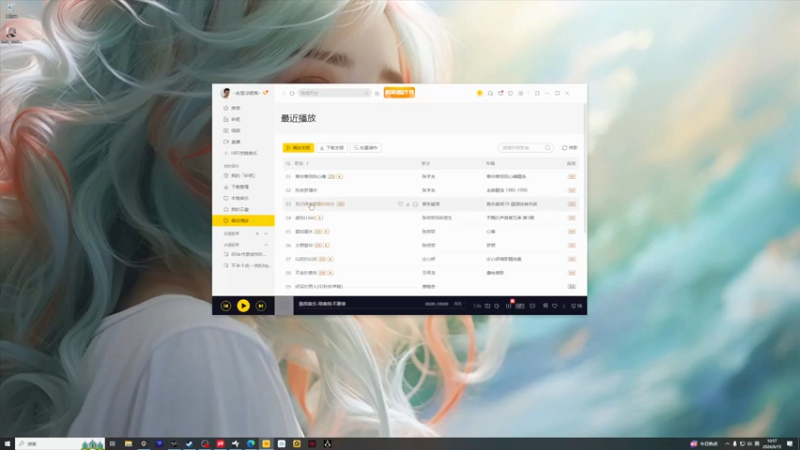Like song row 03 with the heart icon
800x450 pixels.
(400, 204)
